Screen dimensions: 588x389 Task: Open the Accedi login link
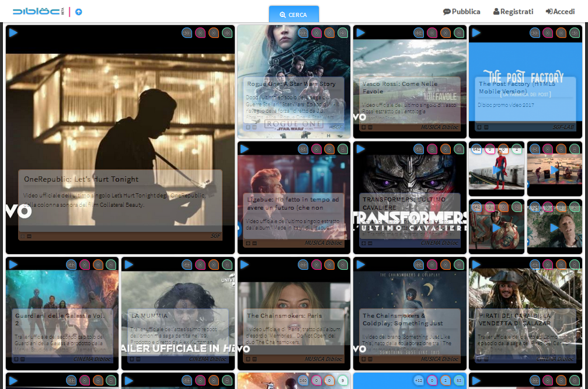coord(560,12)
